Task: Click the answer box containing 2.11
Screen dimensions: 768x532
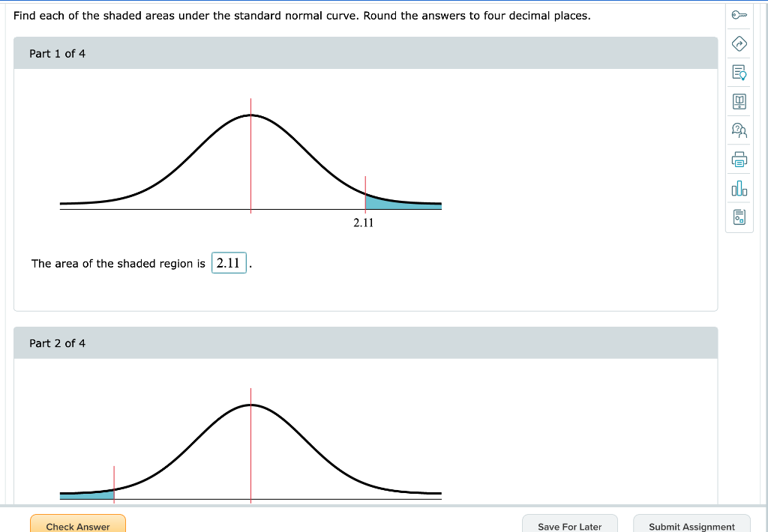Action: click(229, 263)
